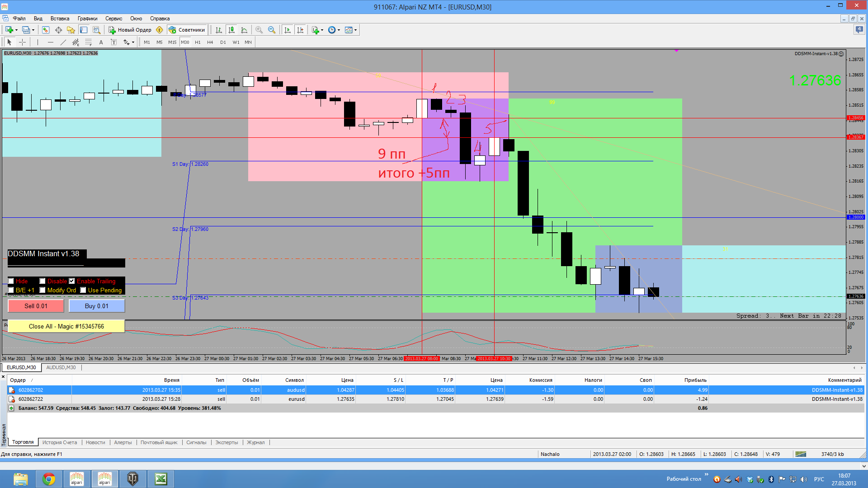The width and height of the screenshot is (868, 488).
Task: Select the M5 timeframe button
Action: click(x=160, y=42)
